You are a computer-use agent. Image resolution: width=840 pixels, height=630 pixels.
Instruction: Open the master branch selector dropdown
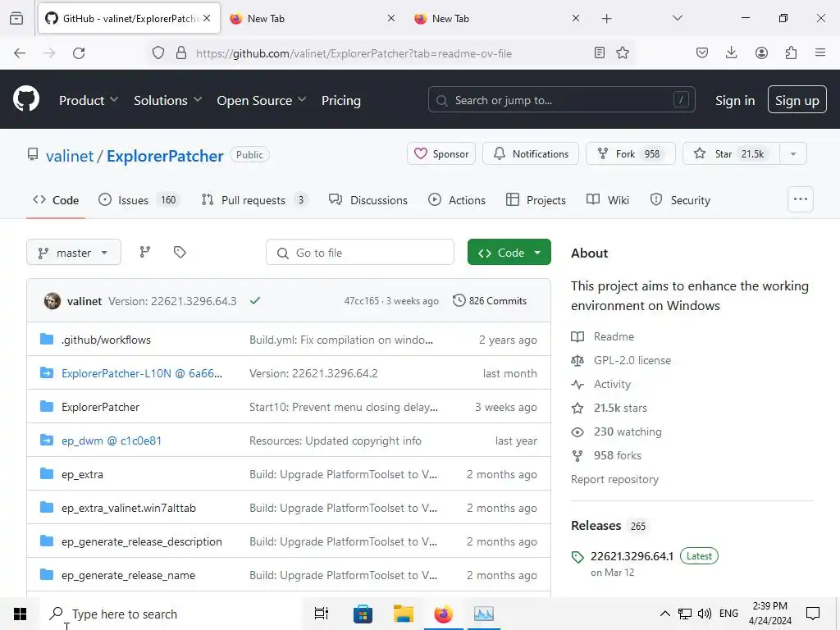[74, 253]
